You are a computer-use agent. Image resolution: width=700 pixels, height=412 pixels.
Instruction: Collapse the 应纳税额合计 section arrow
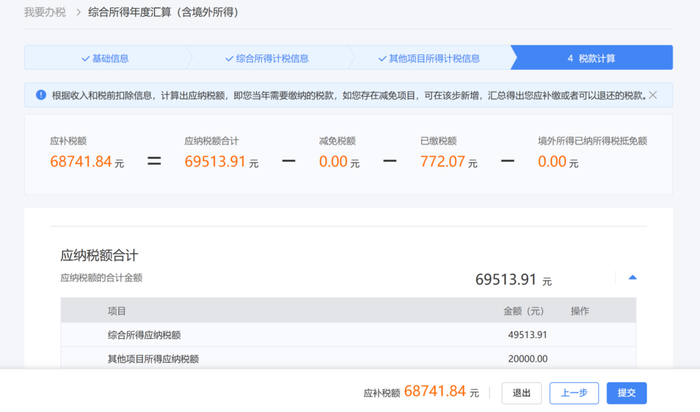(x=632, y=278)
